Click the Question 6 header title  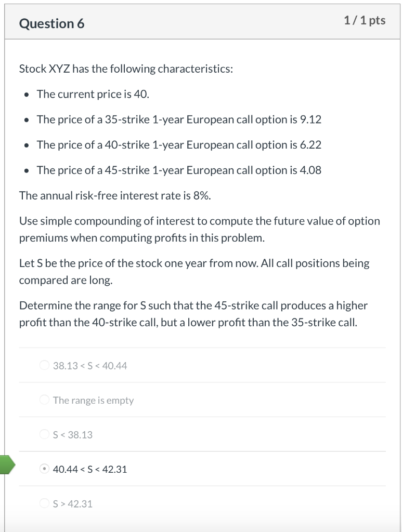(51, 23)
